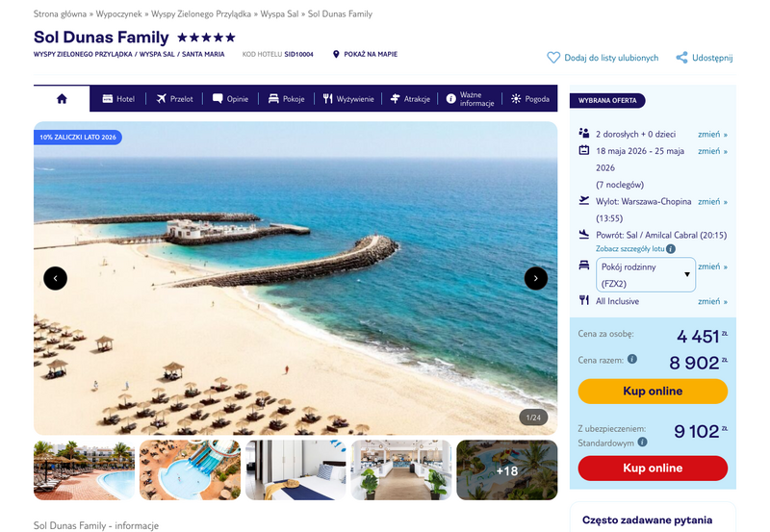Click the home icon tab
Image resolution: width=770 pixels, height=532 pixels.
62,99
